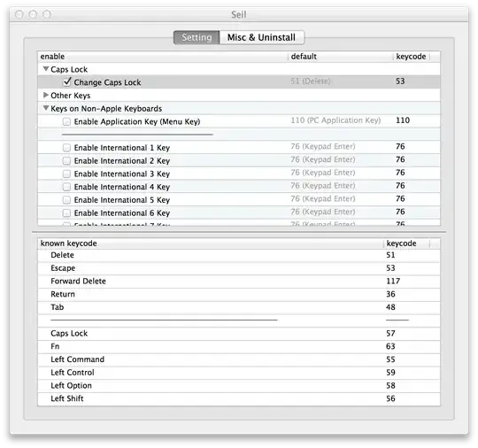Select the Forward Delete row
Image resolution: width=478 pixels, height=448 pixels.
tap(239, 282)
